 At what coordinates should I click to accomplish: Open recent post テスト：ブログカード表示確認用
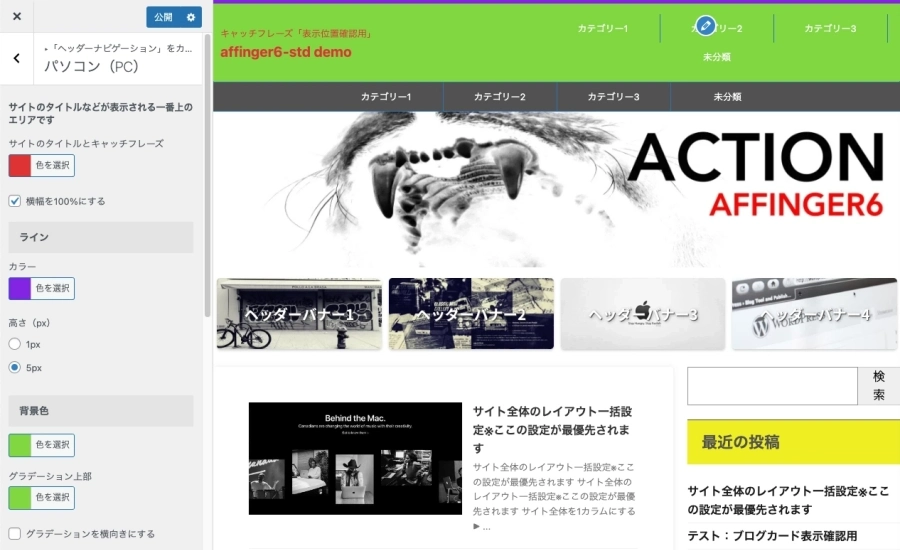[x=772, y=536]
